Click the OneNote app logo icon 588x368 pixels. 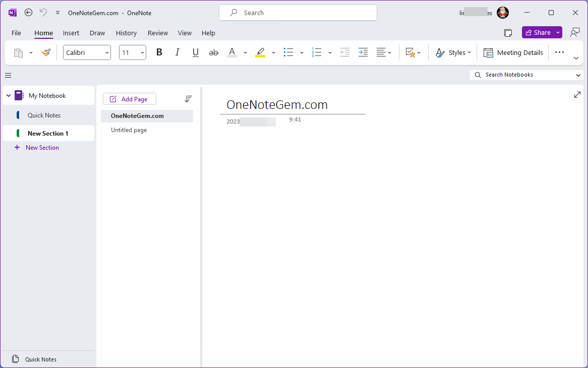point(13,13)
